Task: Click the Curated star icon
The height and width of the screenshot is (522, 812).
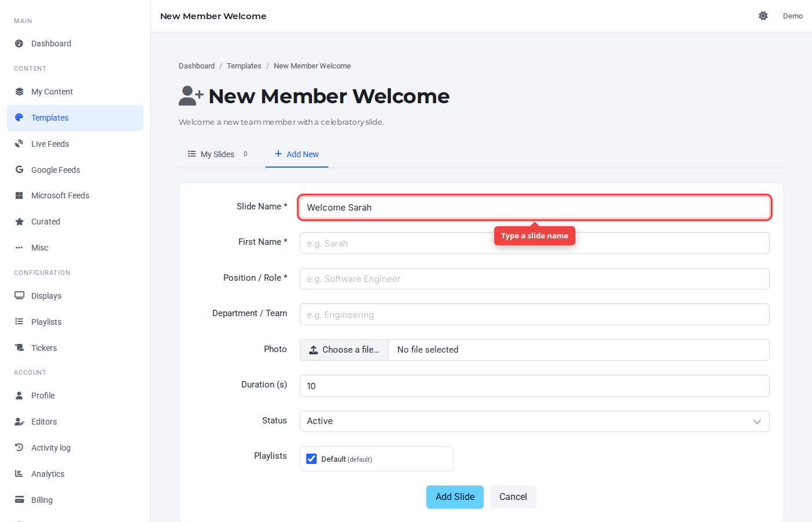Action: click(19, 222)
